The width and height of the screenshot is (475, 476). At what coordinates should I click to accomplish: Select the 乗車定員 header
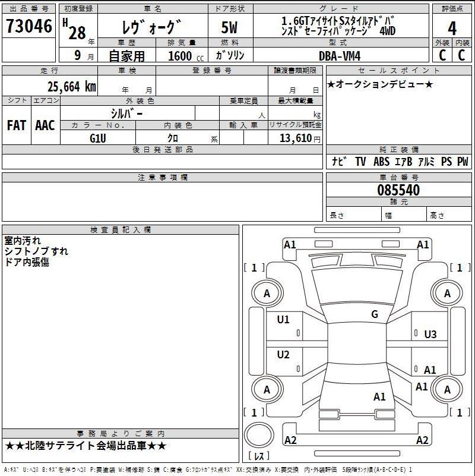(243, 100)
